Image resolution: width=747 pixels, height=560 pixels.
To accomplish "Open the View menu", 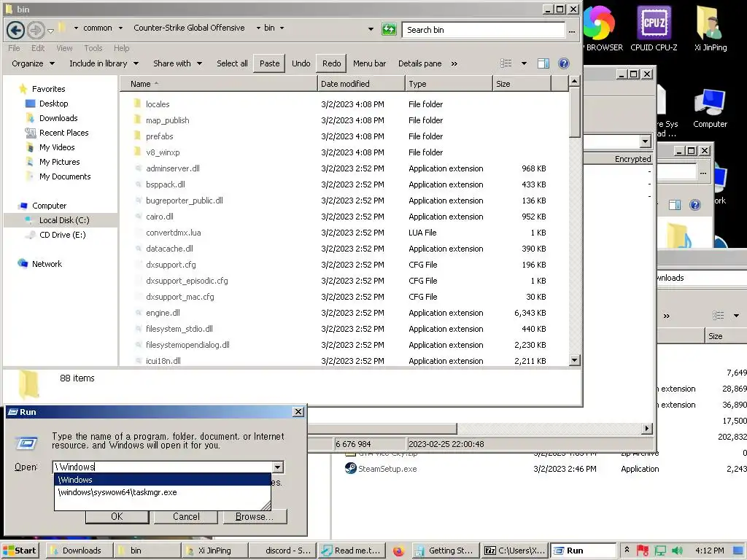I will click(x=64, y=48).
